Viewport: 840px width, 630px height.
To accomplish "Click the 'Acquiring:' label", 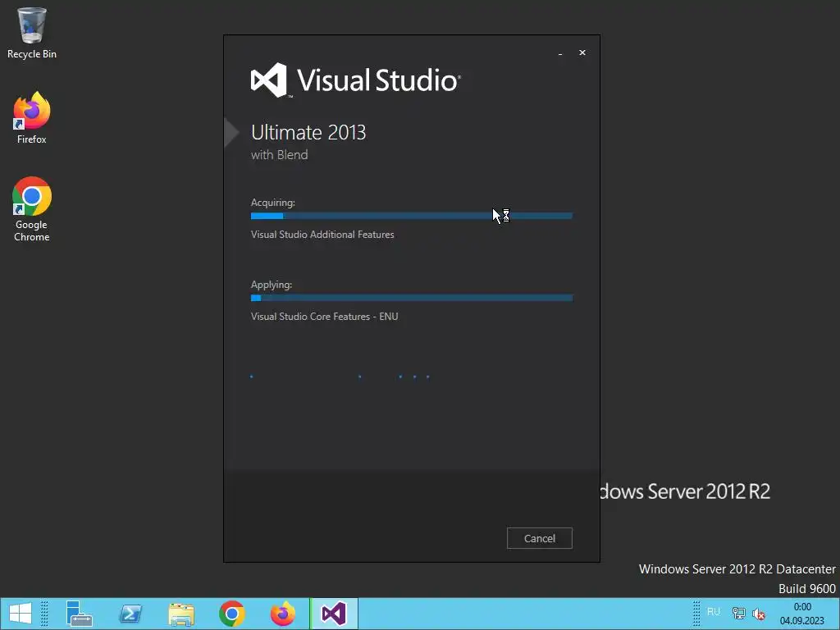I will tap(273, 203).
